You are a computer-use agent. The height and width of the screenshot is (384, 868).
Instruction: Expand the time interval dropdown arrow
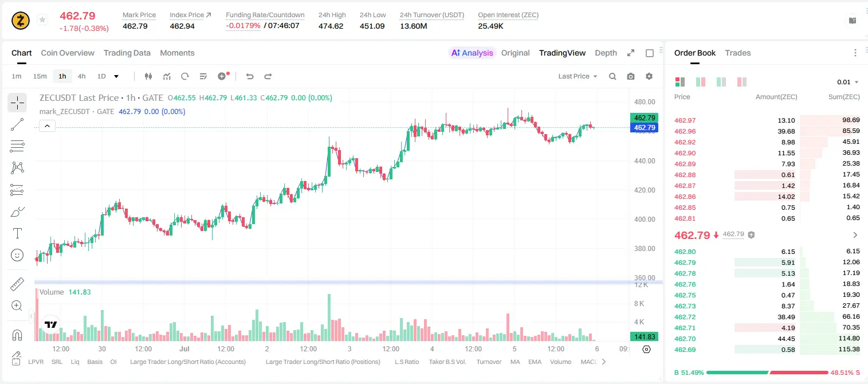[x=116, y=76]
